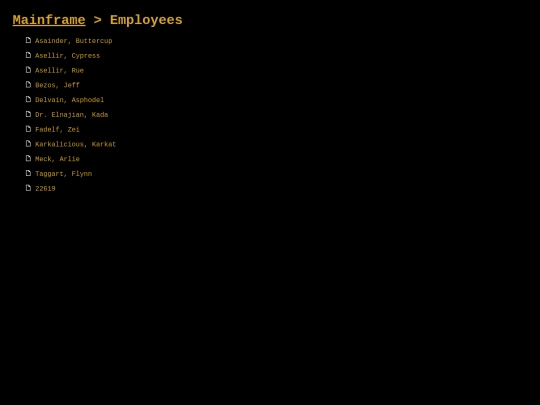
Task: Click document icon next to Asellir, Cypress
Action: pyautogui.click(x=28, y=55)
